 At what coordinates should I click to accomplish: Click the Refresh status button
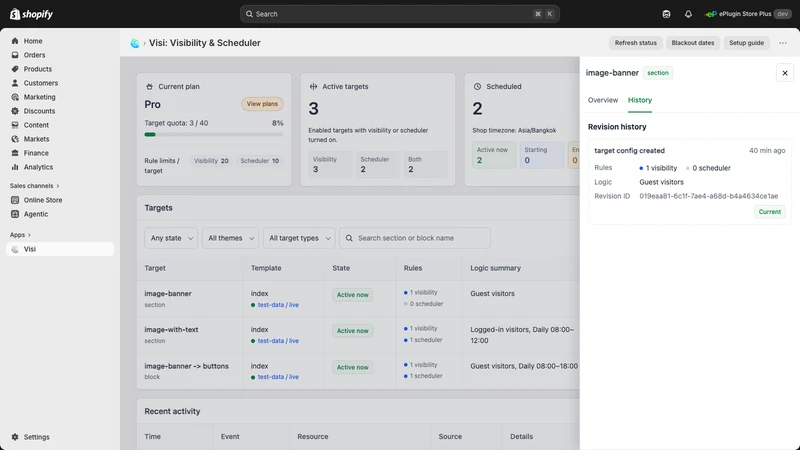click(x=636, y=43)
